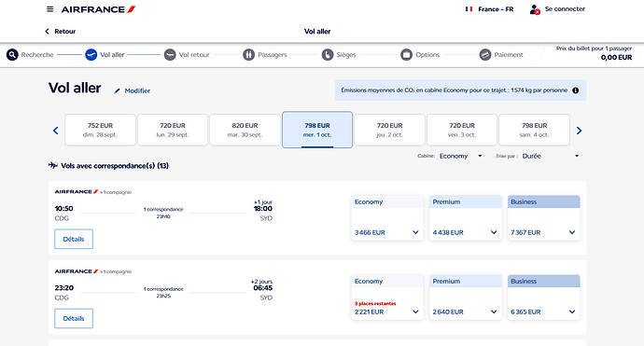Click the Se connecter user icon
This screenshot has height=346, width=644.
(x=535, y=9)
